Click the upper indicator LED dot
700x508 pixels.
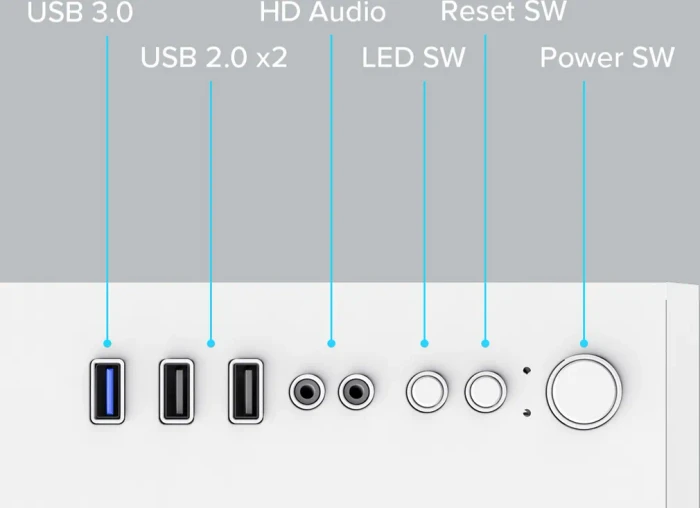coord(527,371)
